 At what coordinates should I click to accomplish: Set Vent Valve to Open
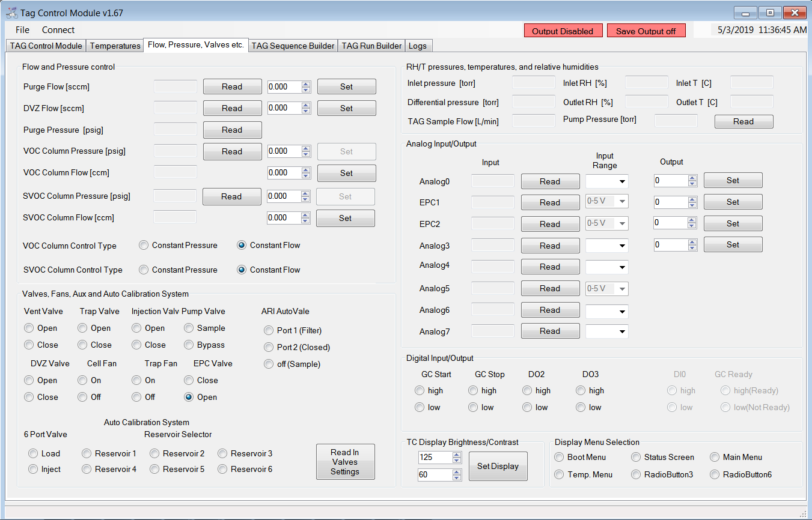point(41,328)
